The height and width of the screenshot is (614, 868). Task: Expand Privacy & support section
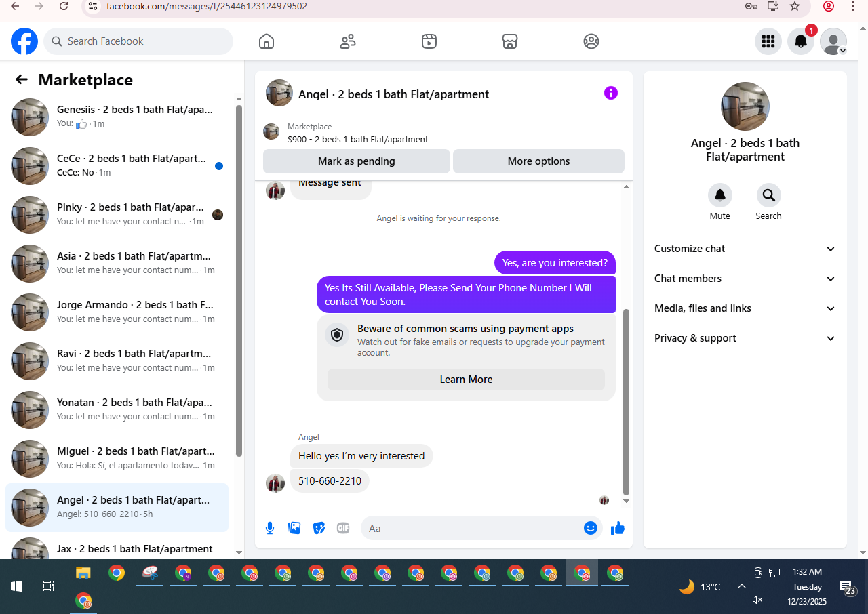(745, 338)
